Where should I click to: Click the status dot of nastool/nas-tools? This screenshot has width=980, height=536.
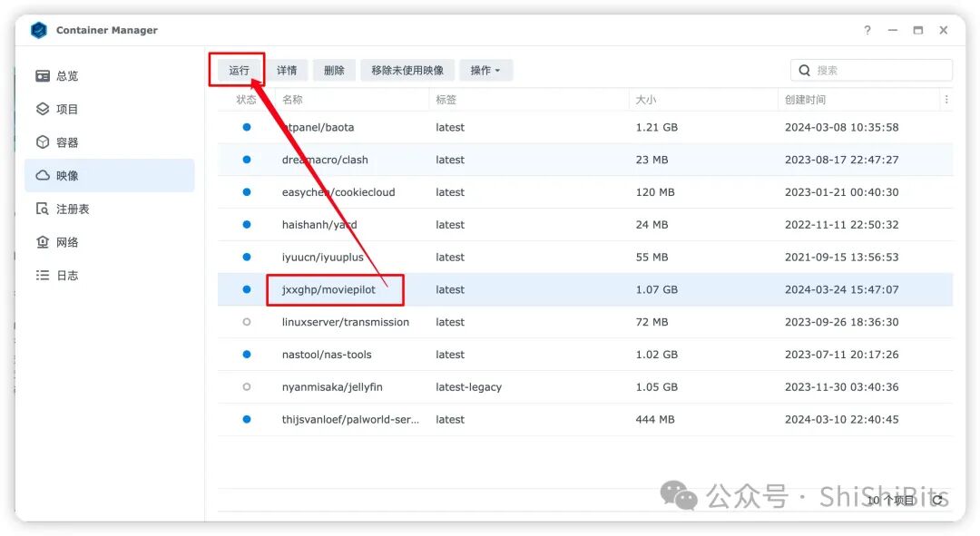pyautogui.click(x=246, y=355)
